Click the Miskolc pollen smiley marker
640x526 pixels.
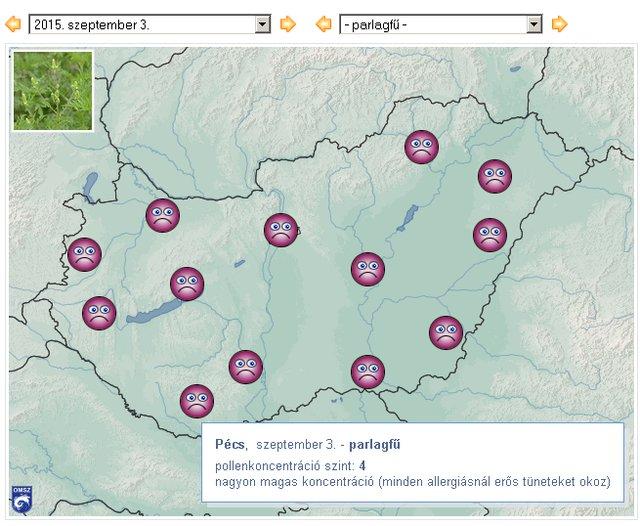click(x=422, y=147)
